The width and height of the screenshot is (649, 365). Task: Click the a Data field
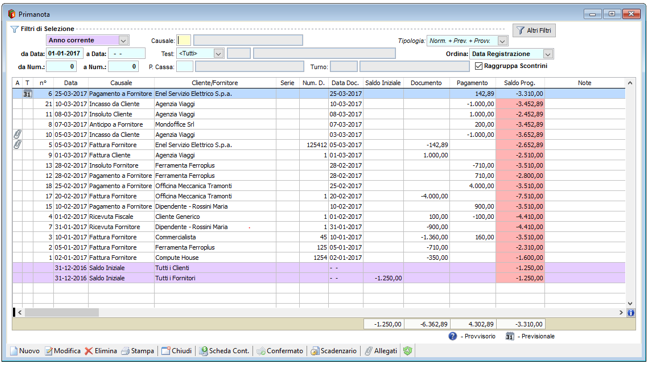127,53
